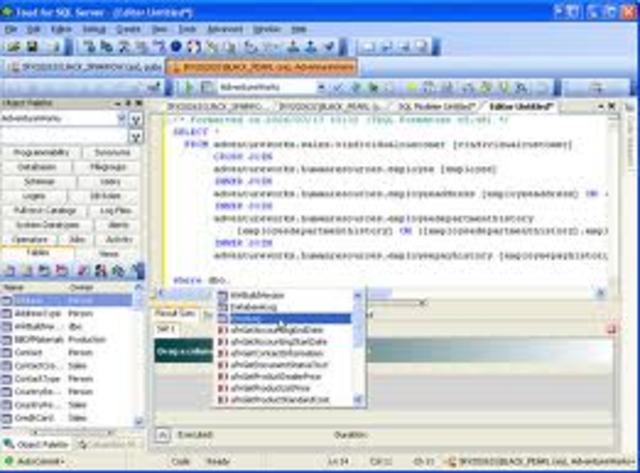Open the Editor menu
The width and height of the screenshot is (640, 473).
(x=61, y=29)
